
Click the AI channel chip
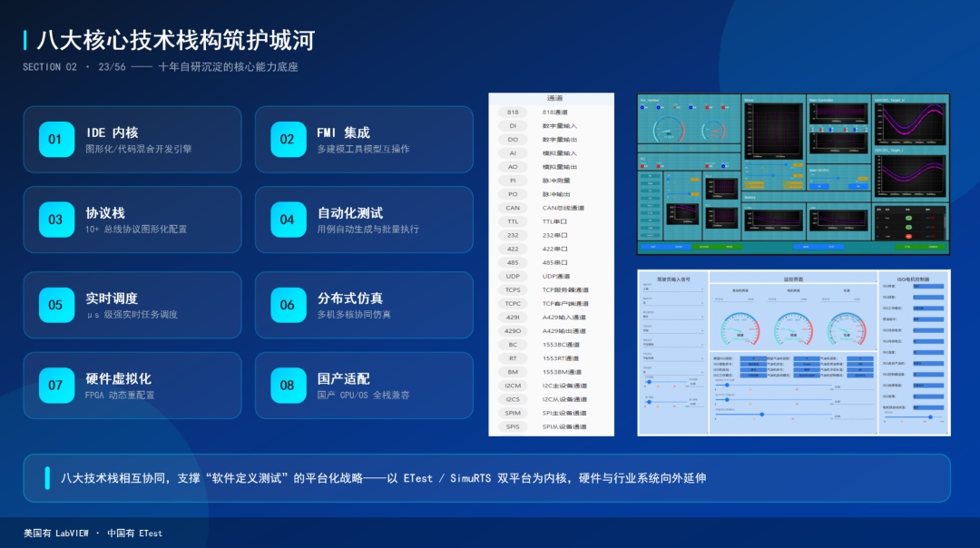(513, 153)
